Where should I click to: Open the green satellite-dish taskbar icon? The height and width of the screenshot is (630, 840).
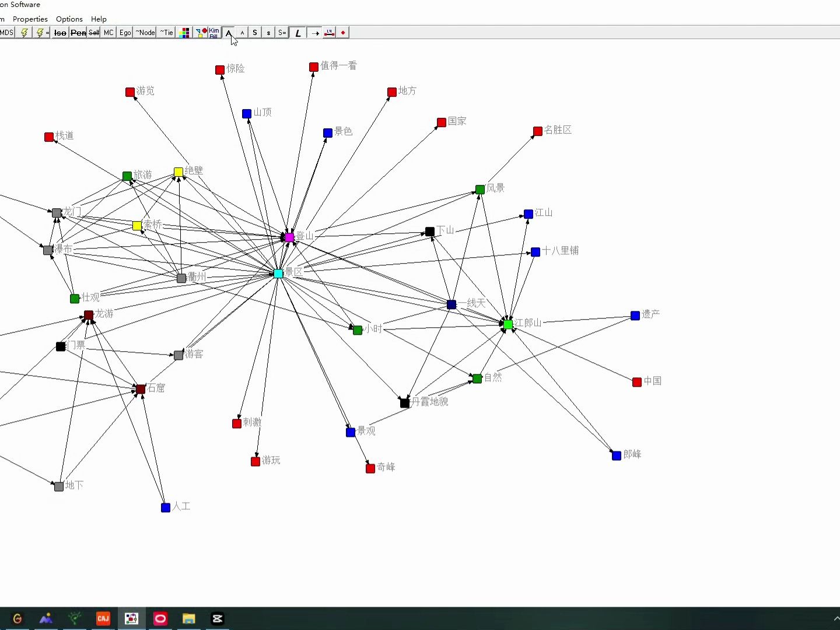[75, 618]
